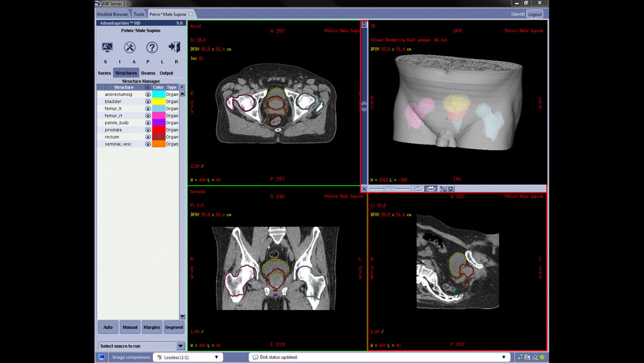
Task: Switch to the Worklist Browser tab
Action: (x=113, y=14)
